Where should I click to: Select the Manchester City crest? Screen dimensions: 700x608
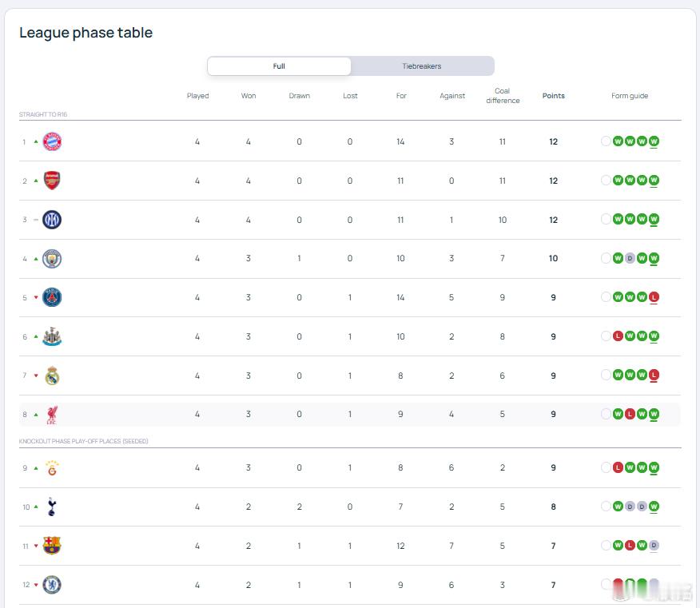pos(52,259)
